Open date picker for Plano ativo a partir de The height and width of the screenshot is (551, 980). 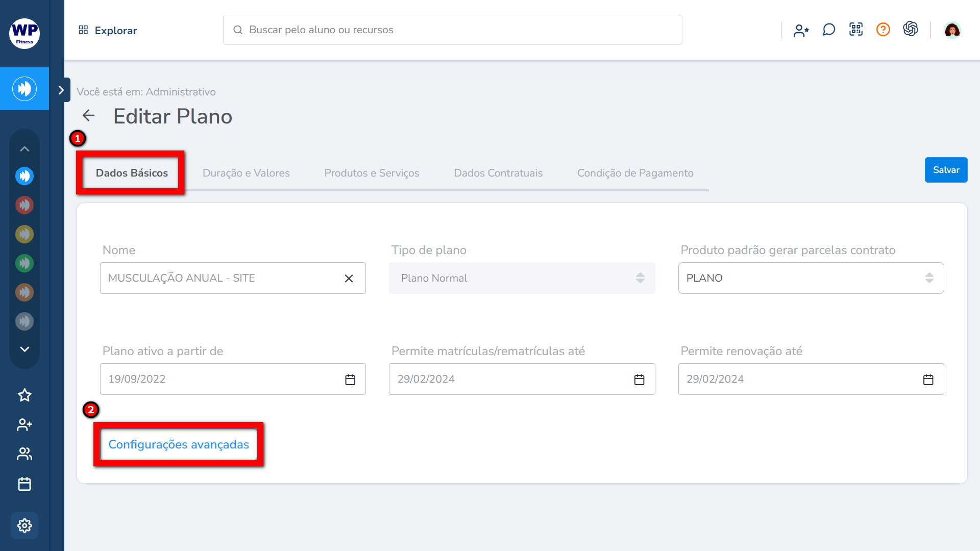[350, 380]
